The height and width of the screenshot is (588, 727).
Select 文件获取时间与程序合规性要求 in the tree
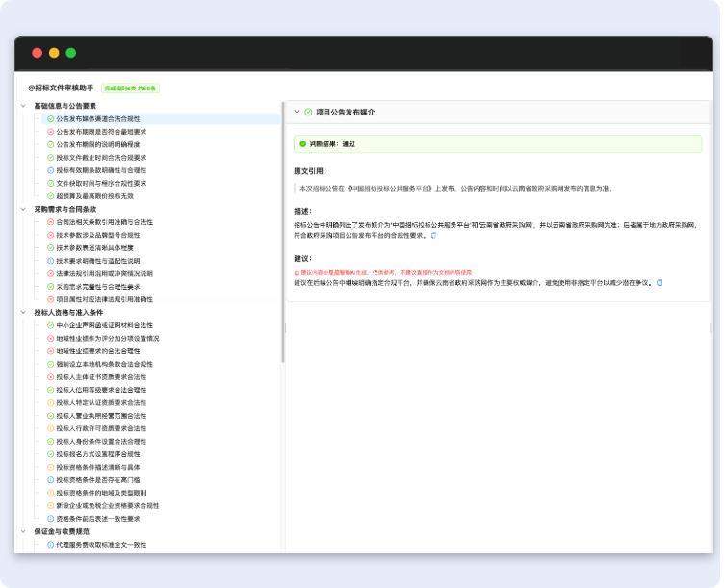click(x=101, y=183)
